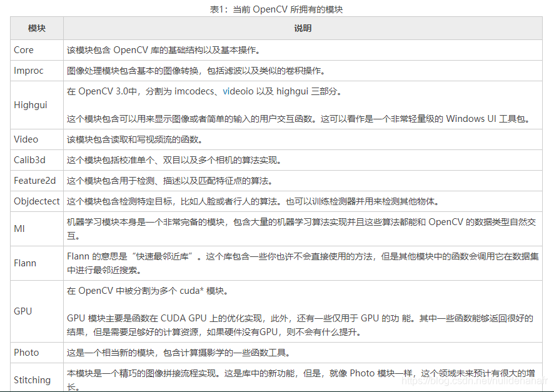Click the line 在 OpenCV 中被分割为多个 cuda* 模块
The height and width of the screenshot is (392, 554).
coord(148,291)
